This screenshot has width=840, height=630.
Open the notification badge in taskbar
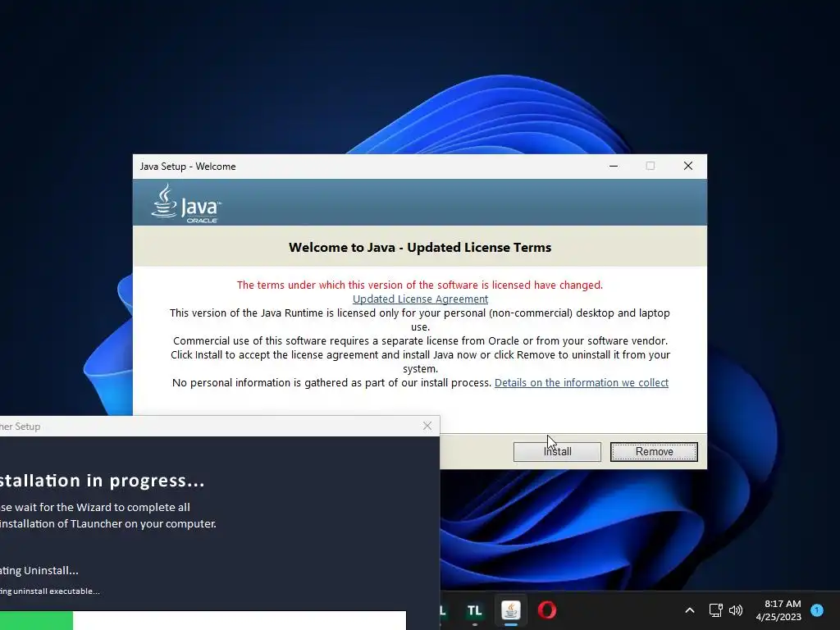tap(817, 610)
